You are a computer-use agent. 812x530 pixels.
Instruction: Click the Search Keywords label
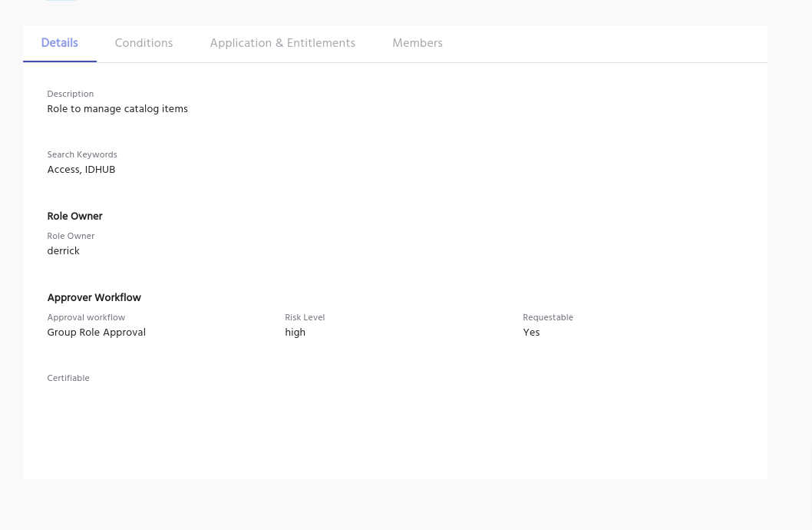[82, 154]
